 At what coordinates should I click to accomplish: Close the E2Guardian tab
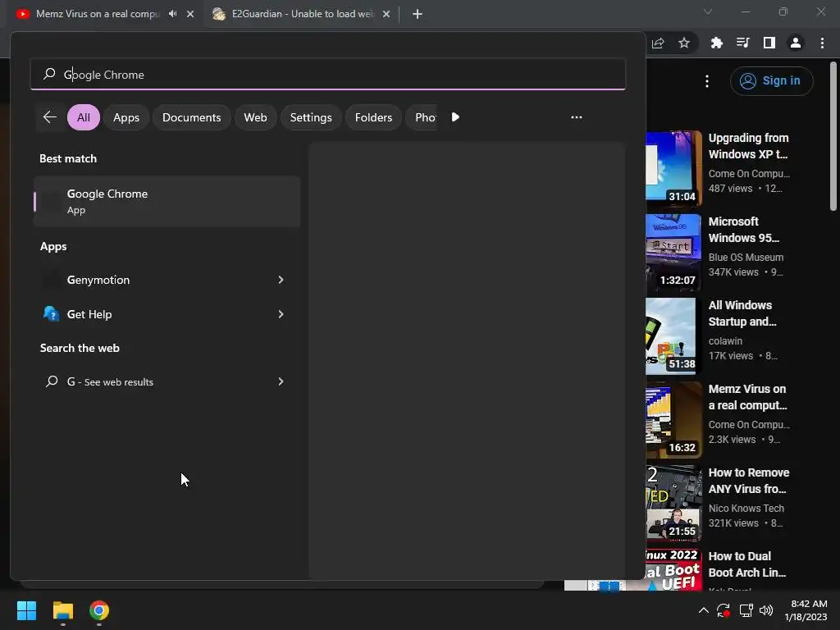coord(386,14)
